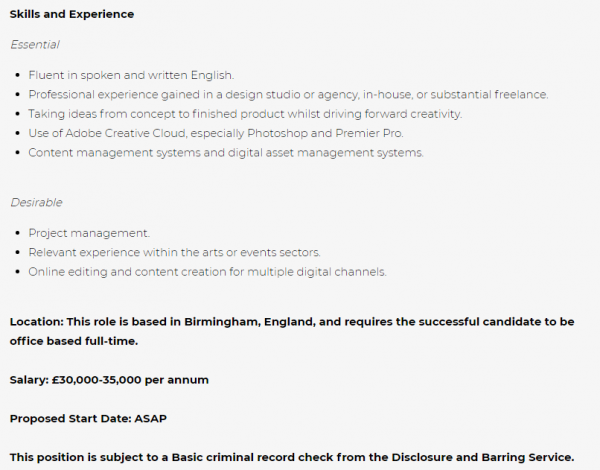Click 'Premier Pro' in the Adobe bullet
This screenshot has height=470, width=600.
click(x=369, y=133)
